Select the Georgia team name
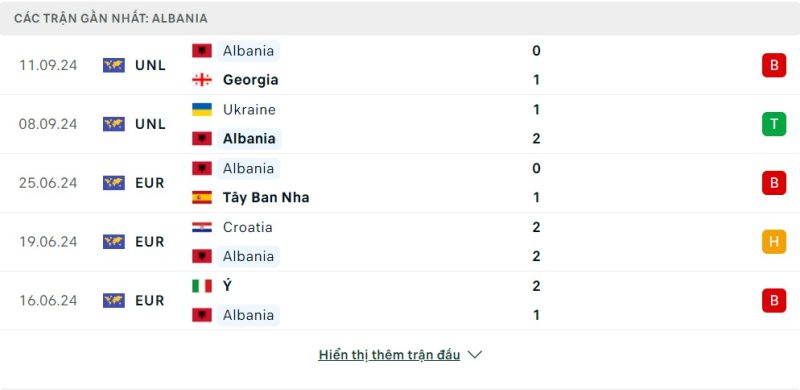 click(251, 80)
